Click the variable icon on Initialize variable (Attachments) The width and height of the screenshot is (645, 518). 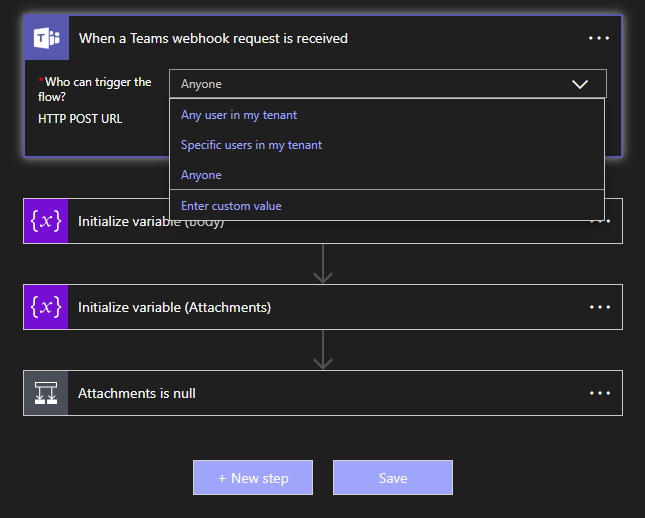pos(45,307)
